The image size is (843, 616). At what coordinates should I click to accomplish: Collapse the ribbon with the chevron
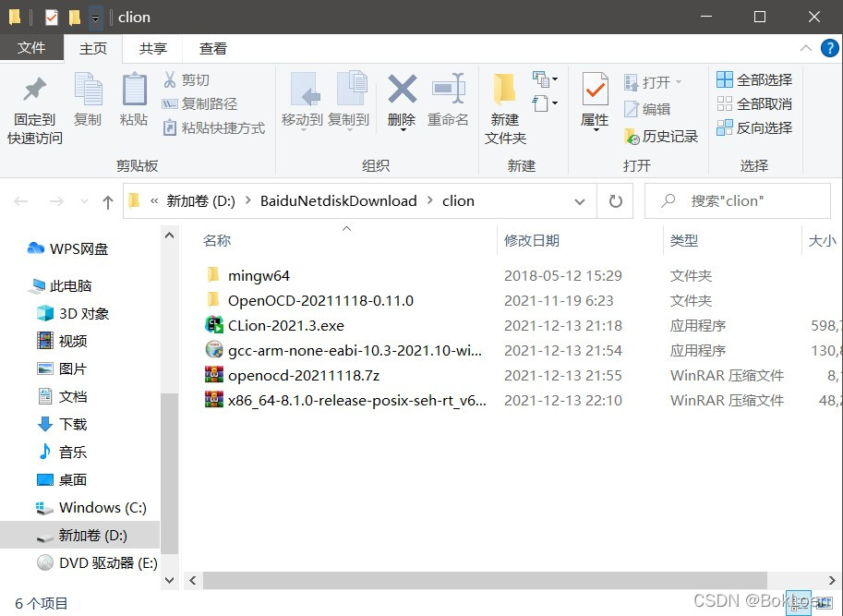pos(806,48)
